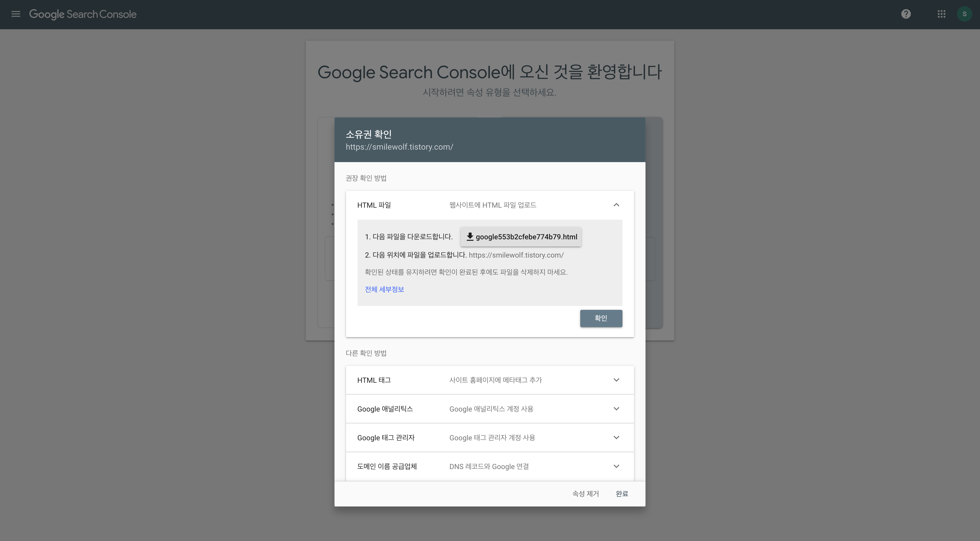
Task: Expand the Google 애널리틱스 option
Action: coord(616,409)
